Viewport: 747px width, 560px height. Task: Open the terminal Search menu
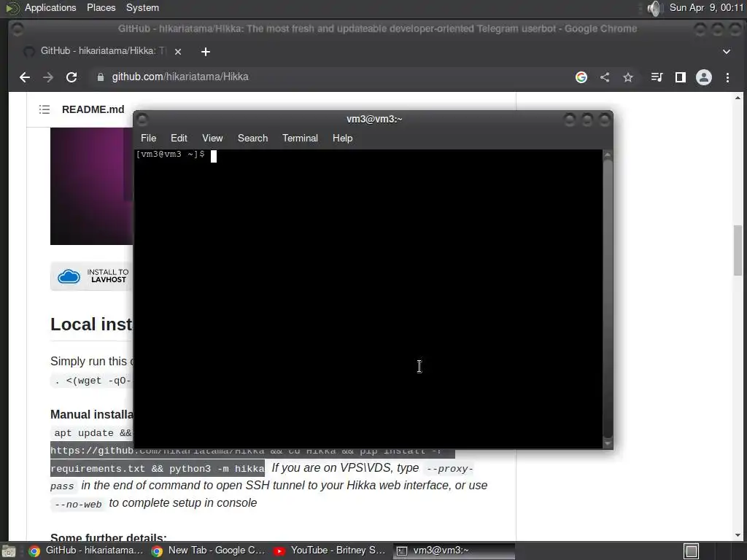click(252, 138)
